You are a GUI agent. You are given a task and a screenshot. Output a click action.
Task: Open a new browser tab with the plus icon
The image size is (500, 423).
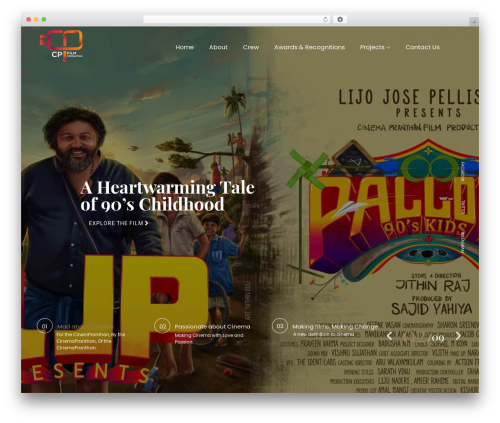[x=474, y=22]
